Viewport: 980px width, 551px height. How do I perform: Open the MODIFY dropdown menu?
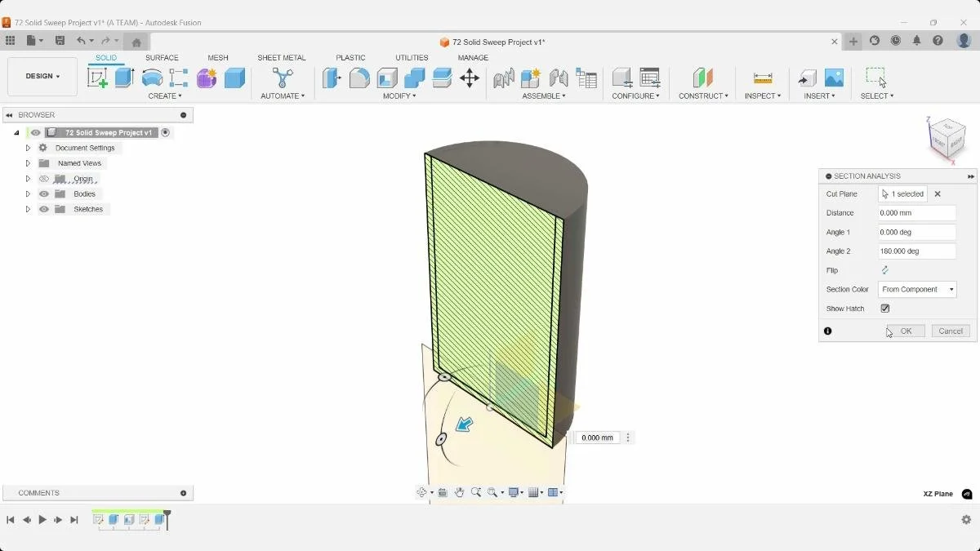point(399,96)
